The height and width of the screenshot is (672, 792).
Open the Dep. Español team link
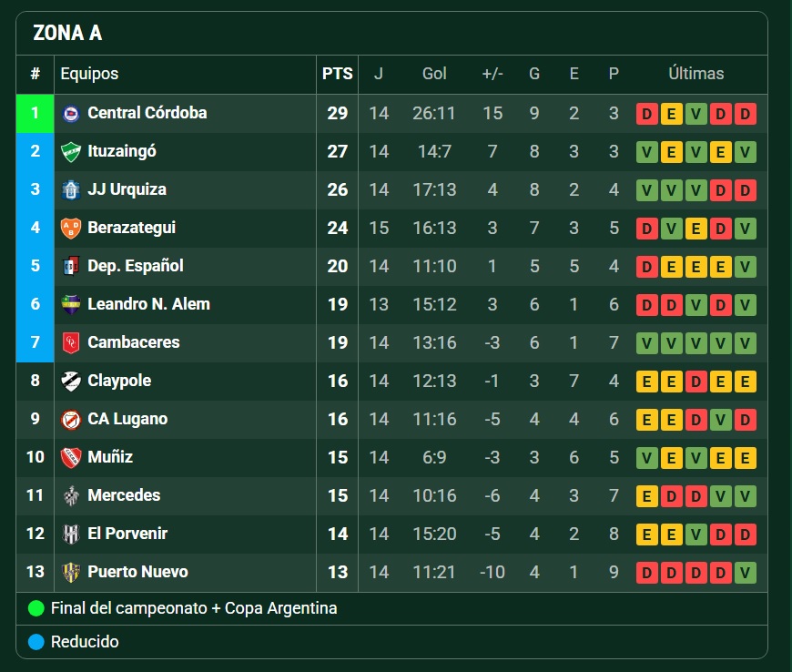pyautogui.click(x=136, y=266)
